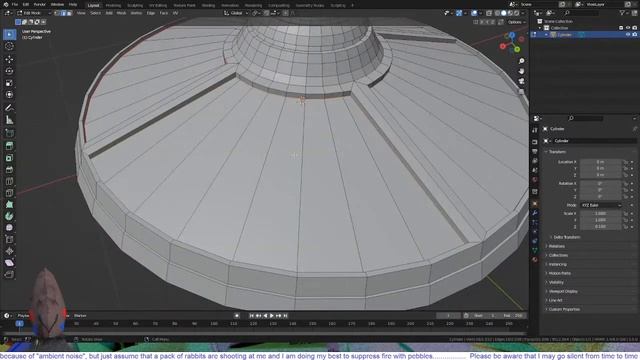The height and width of the screenshot is (360, 640).
Task: Toggle viewport overlays button
Action: tap(474, 13)
